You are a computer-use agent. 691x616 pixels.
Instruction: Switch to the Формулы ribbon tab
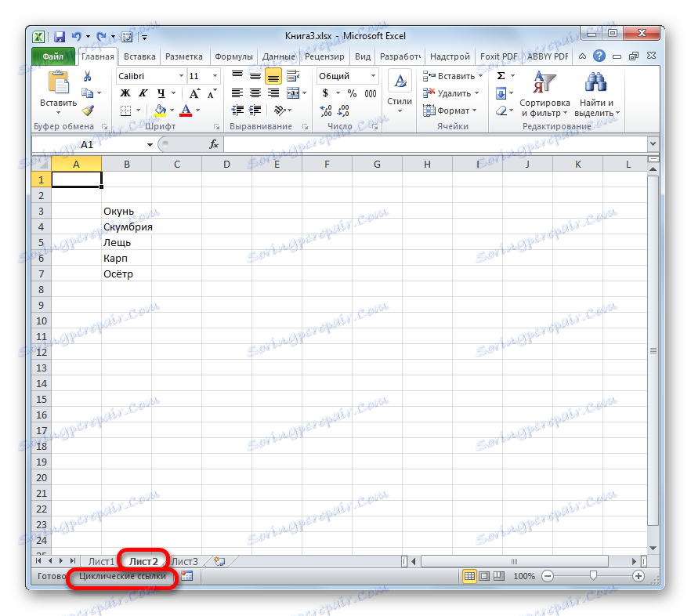click(x=233, y=56)
